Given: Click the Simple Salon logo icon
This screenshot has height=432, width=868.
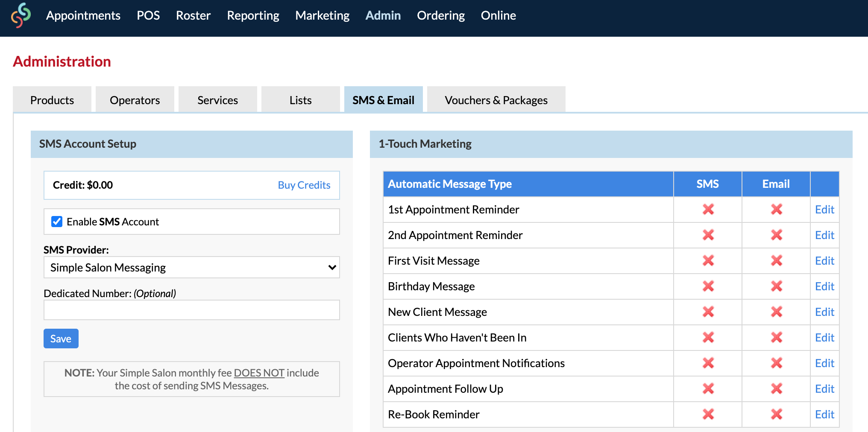Looking at the screenshot, I should click(x=21, y=15).
